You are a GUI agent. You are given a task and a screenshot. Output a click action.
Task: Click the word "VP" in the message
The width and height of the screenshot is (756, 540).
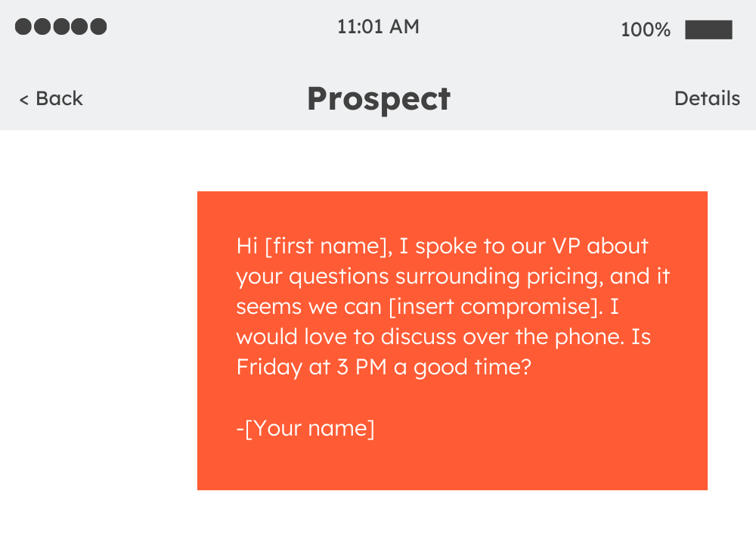tap(566, 247)
